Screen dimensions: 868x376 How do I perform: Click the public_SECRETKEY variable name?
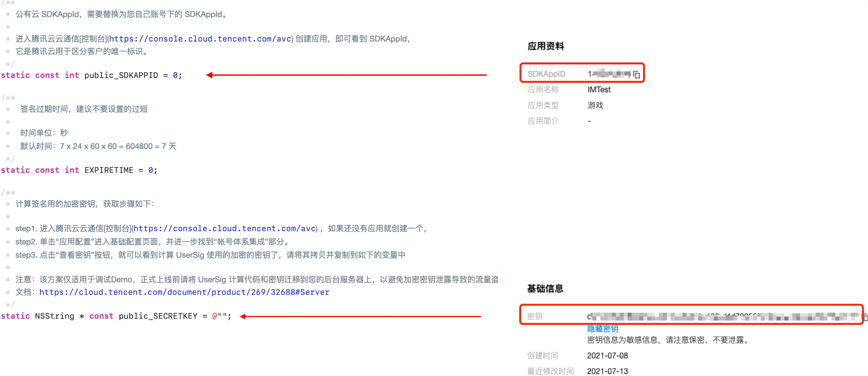tap(158, 316)
